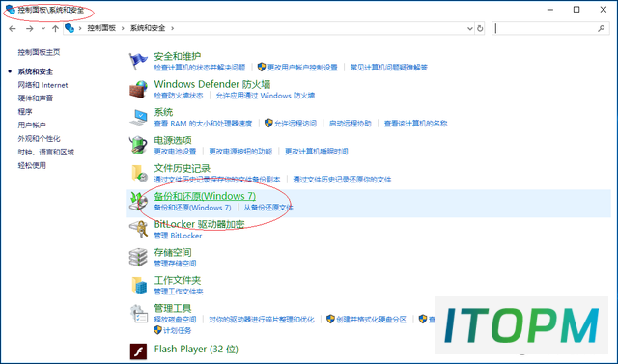Click the Backup and Restore (Windows 7) icon
The height and width of the screenshot is (364, 618).
138,201
